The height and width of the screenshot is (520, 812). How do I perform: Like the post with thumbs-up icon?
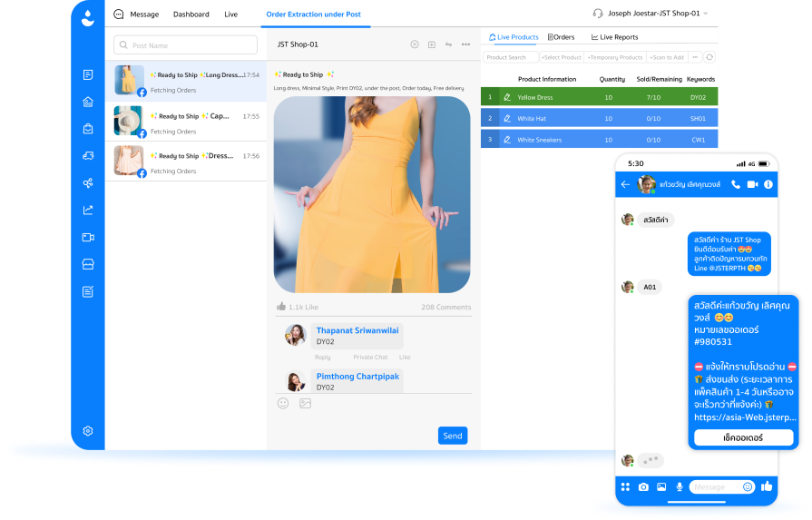[x=281, y=307]
